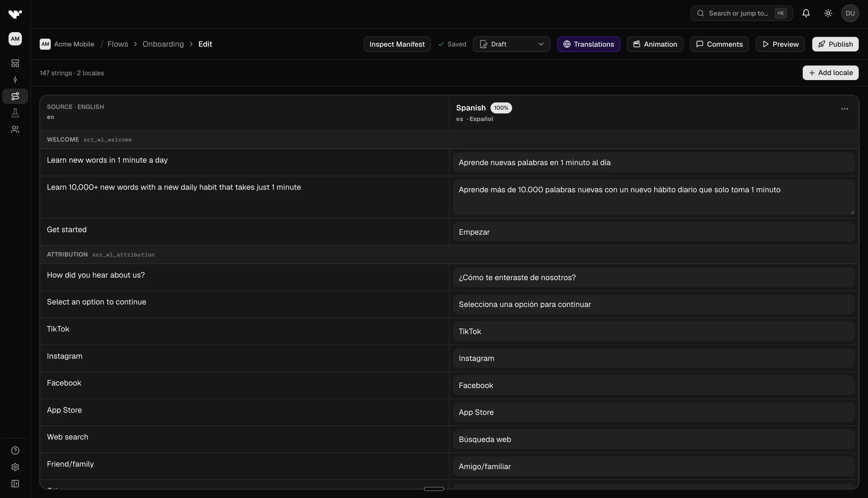
Task: Open the commit node icon in the sidebar
Action: (x=15, y=80)
